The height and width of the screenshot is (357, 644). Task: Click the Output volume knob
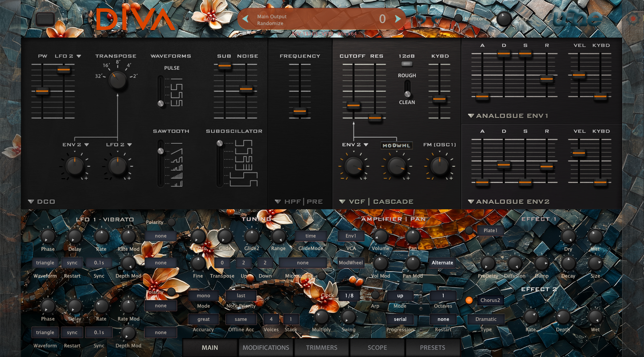tap(504, 19)
